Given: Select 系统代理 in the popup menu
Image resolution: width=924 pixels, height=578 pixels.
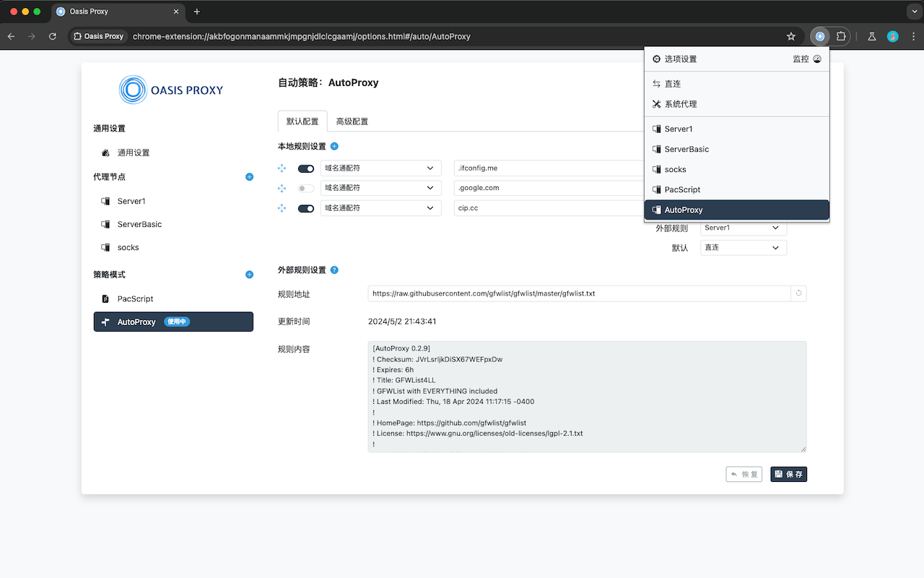Looking at the screenshot, I should [737, 104].
